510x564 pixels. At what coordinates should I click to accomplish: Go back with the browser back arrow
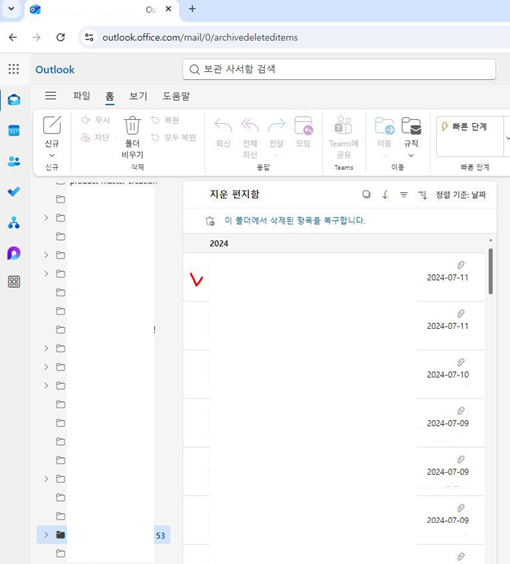[13, 37]
